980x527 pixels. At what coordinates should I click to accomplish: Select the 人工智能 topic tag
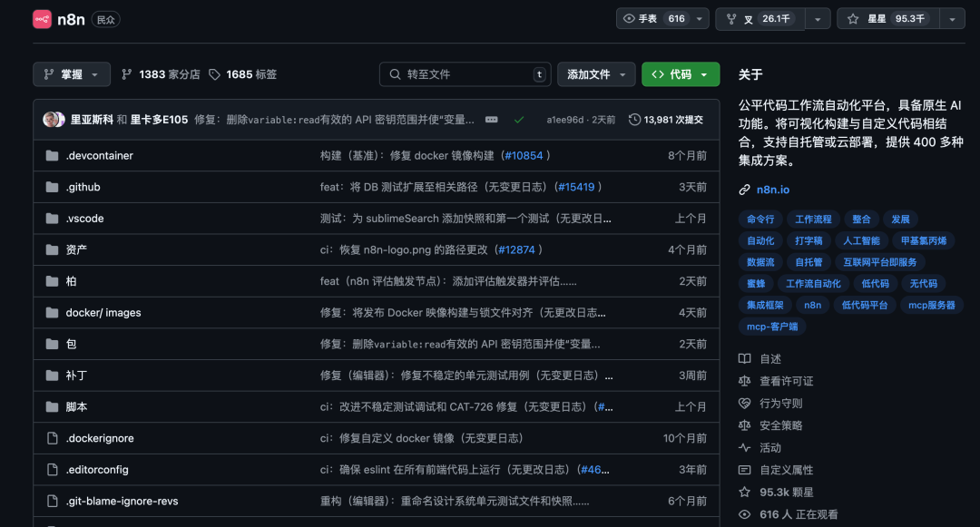click(x=861, y=240)
